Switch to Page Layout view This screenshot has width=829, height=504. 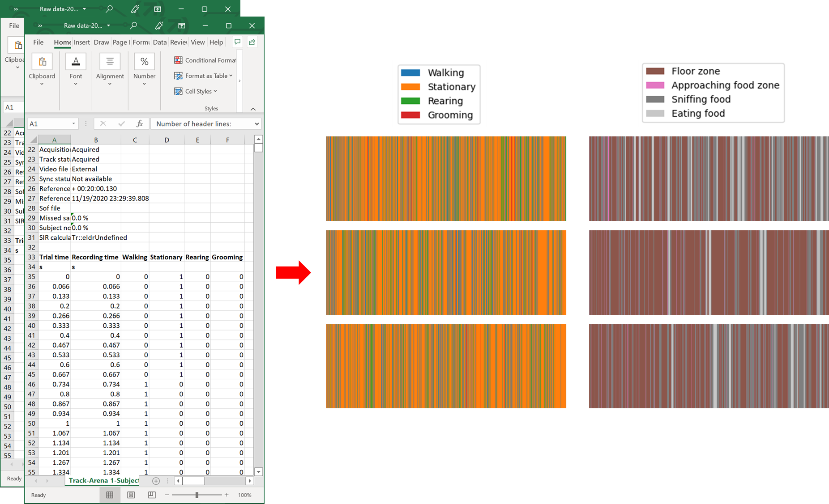[131, 495]
